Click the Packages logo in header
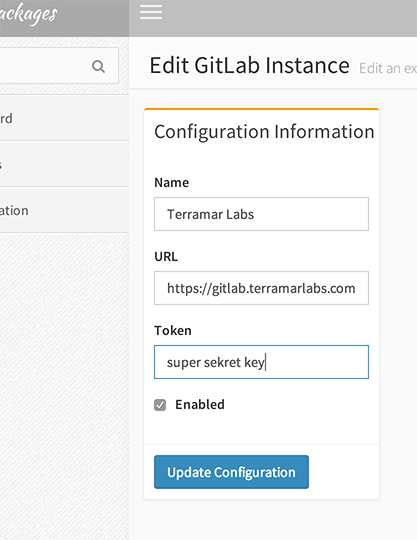This screenshot has width=417, height=540. (29, 14)
